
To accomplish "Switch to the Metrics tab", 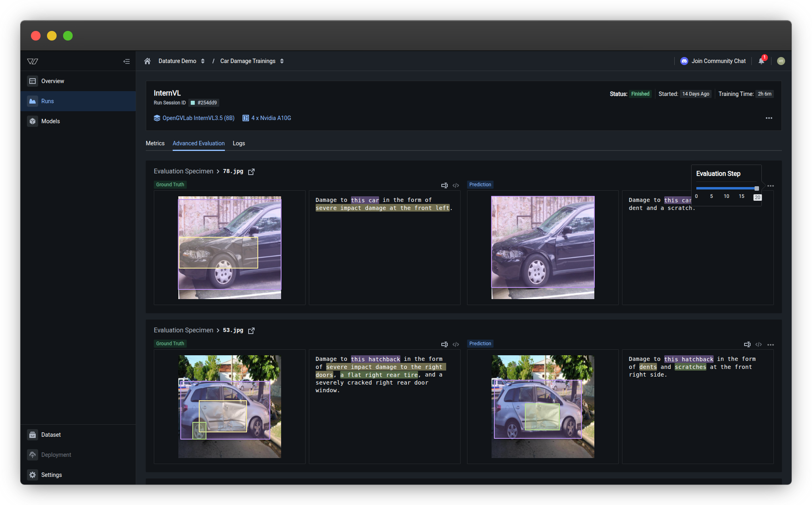I will click(x=155, y=143).
